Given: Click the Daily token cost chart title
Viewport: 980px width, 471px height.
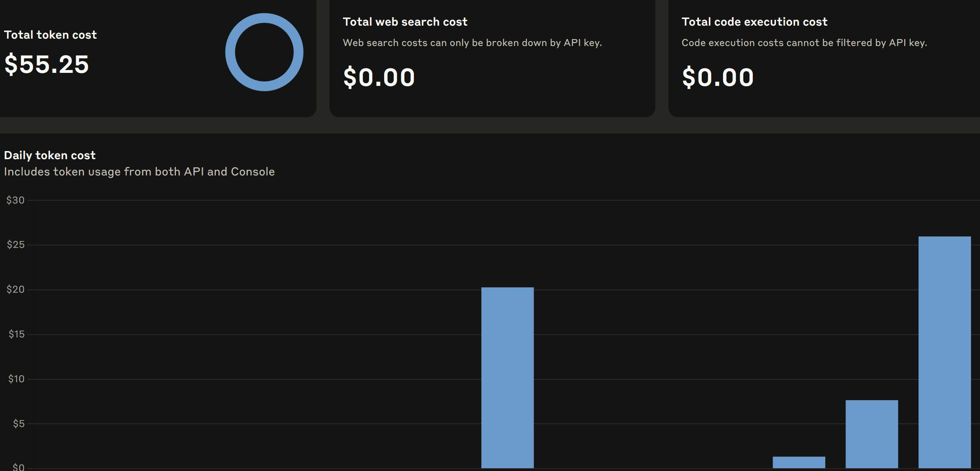Looking at the screenshot, I should pos(50,156).
